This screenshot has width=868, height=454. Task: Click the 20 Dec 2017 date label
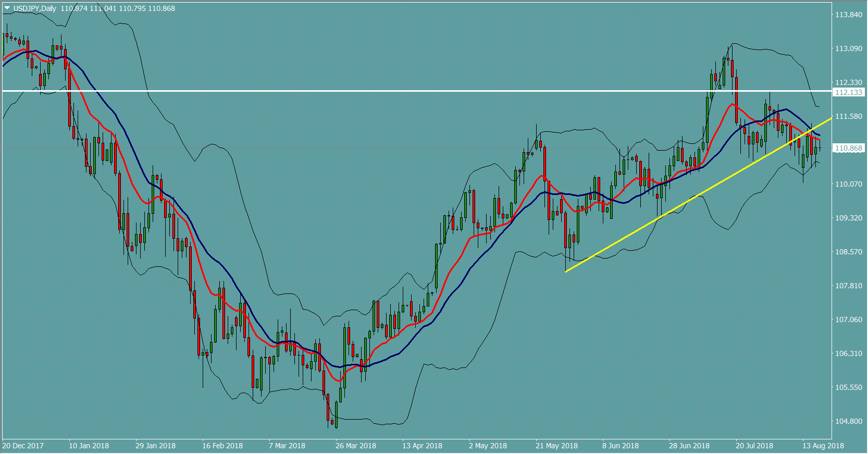[x=23, y=446]
